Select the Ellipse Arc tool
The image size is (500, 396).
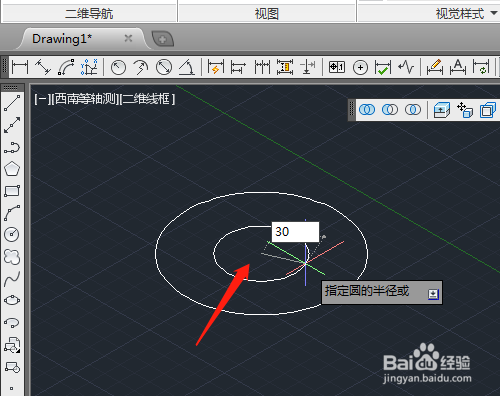[x=12, y=322]
